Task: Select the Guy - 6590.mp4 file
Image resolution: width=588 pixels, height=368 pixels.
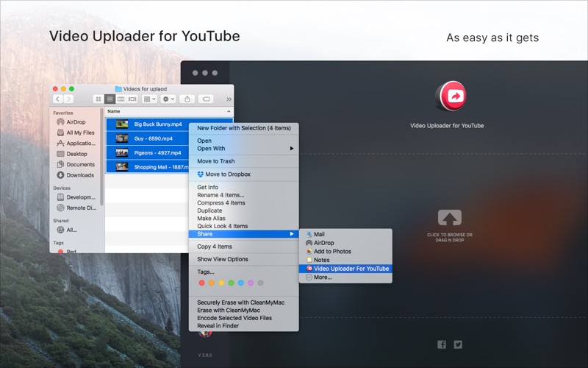Action: tap(148, 138)
